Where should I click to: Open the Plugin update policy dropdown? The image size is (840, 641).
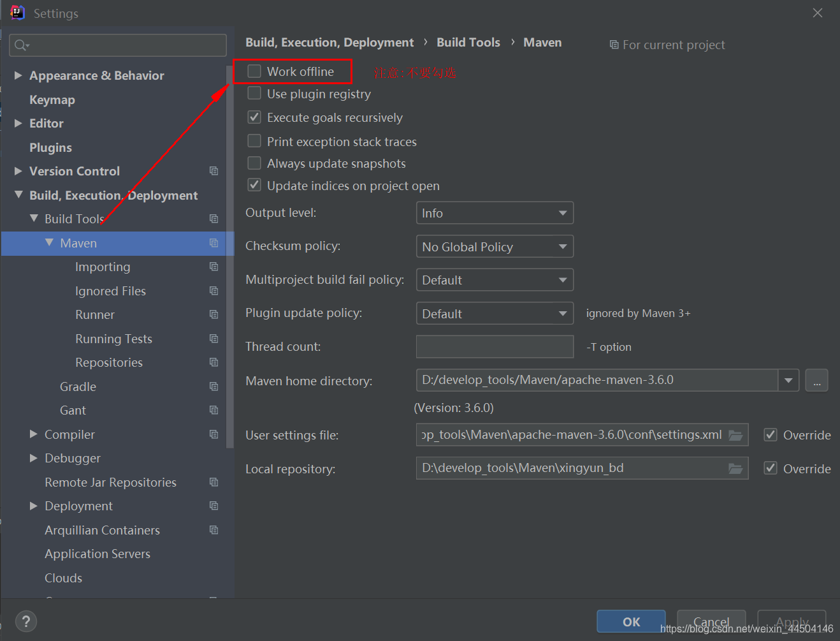pyautogui.click(x=495, y=313)
